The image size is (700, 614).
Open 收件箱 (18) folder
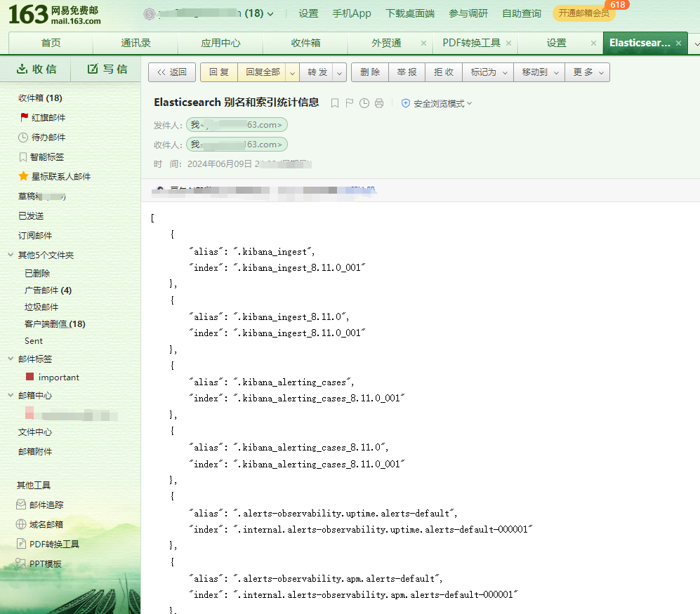coord(40,98)
